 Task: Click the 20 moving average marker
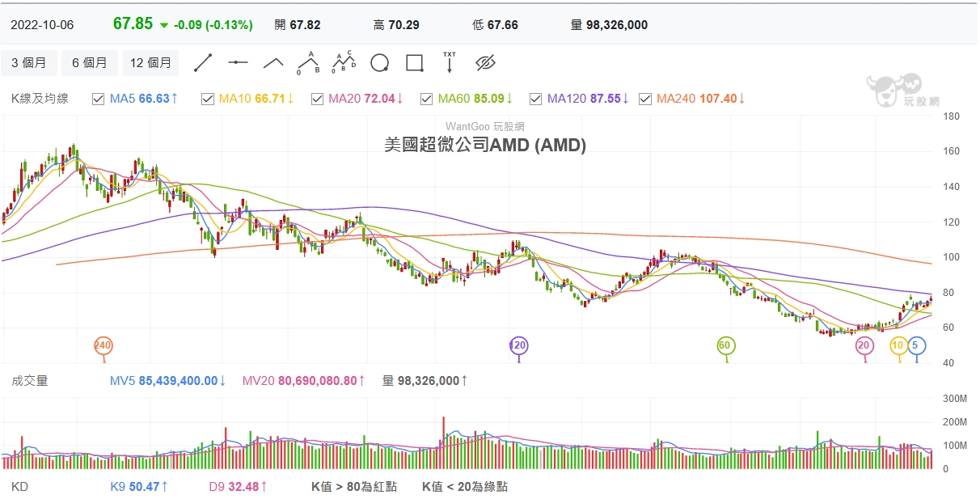pos(864,345)
